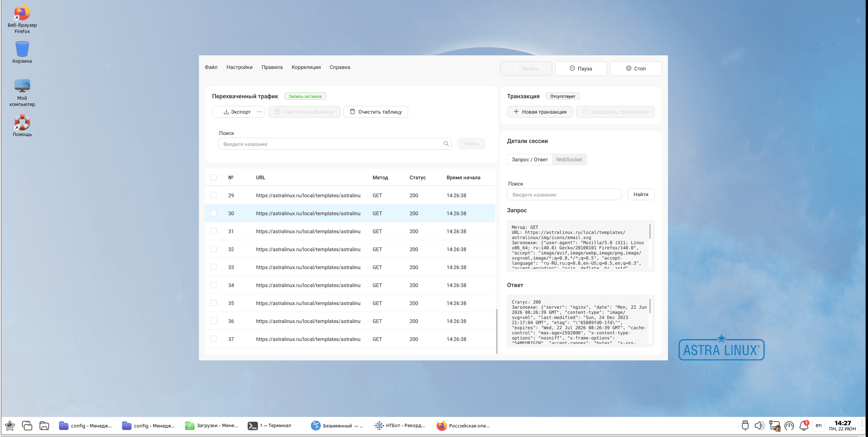
Task: Click the Новая транзакция button
Action: [x=540, y=112]
